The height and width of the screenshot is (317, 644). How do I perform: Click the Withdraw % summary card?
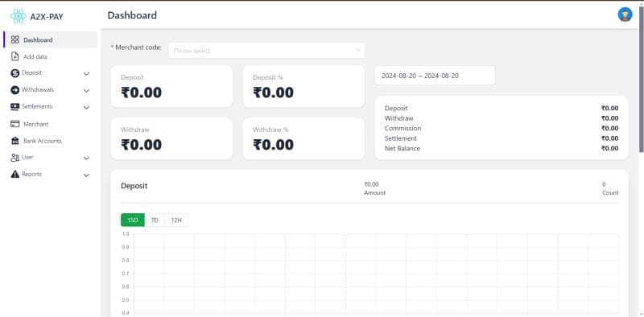303,138
